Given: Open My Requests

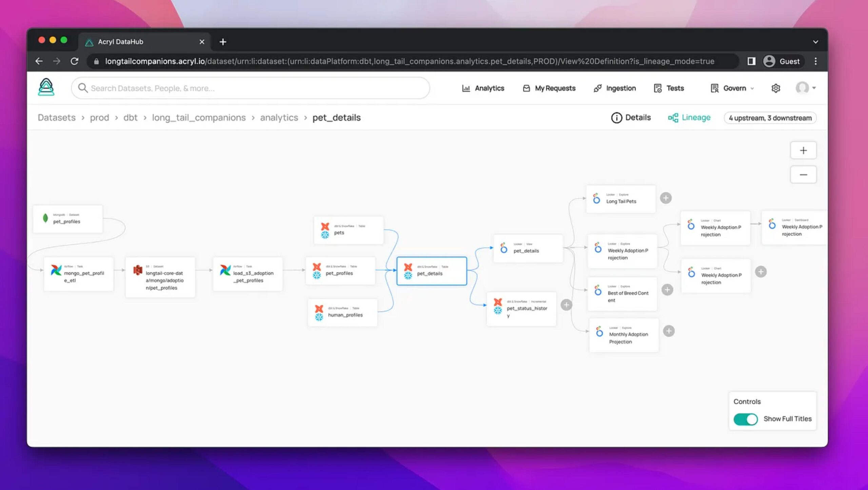Looking at the screenshot, I should 549,88.
